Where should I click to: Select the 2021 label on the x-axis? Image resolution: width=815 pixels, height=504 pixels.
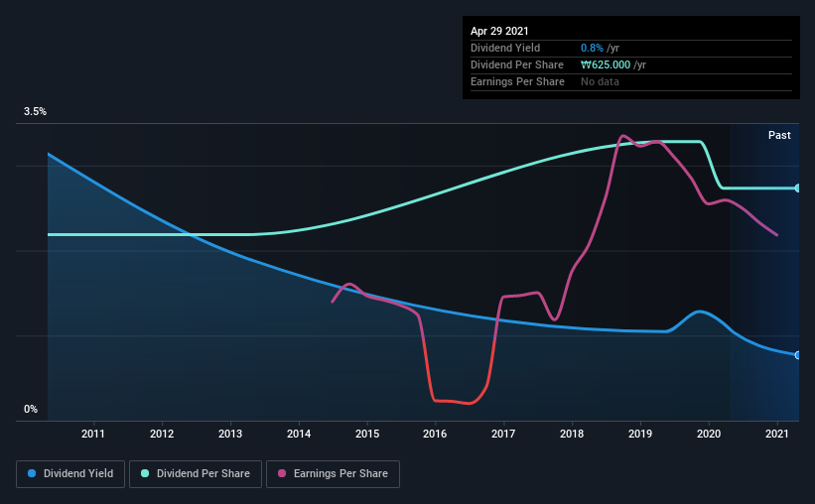pos(776,434)
